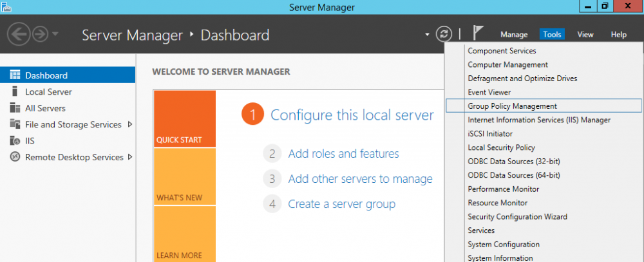Click the back navigation arrow

(x=19, y=35)
